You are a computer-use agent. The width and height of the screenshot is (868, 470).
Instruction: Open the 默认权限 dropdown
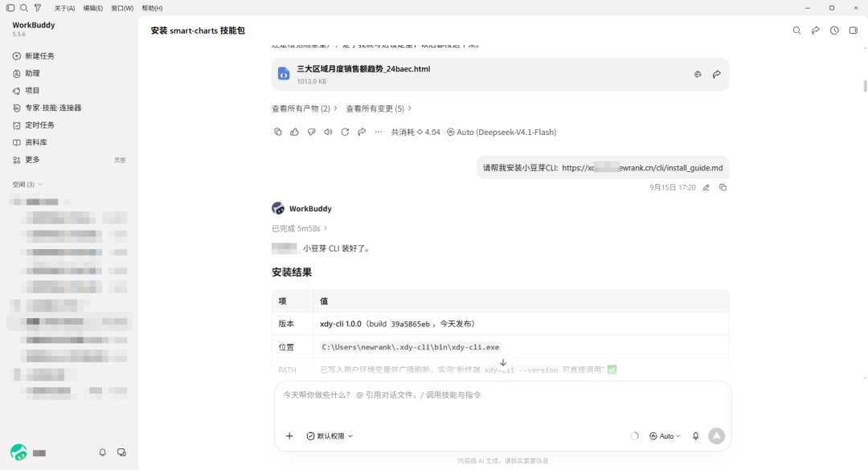330,436
